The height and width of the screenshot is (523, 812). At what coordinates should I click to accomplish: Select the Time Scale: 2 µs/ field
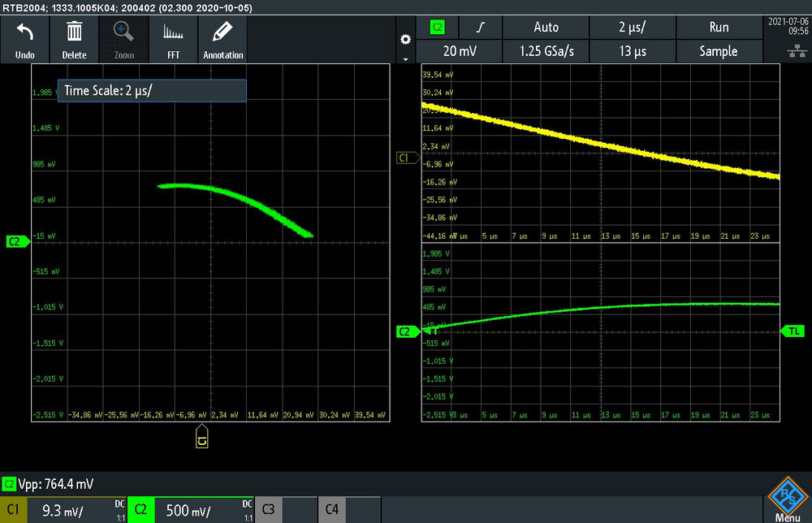click(152, 91)
